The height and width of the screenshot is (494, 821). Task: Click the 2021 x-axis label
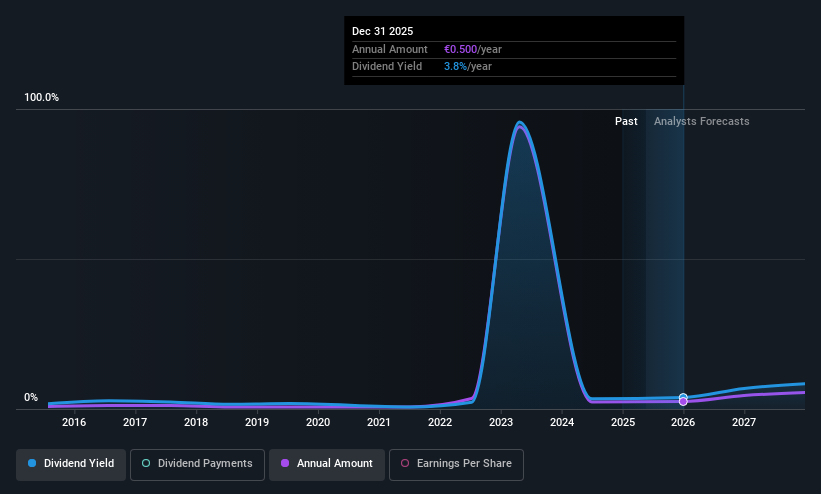click(379, 422)
